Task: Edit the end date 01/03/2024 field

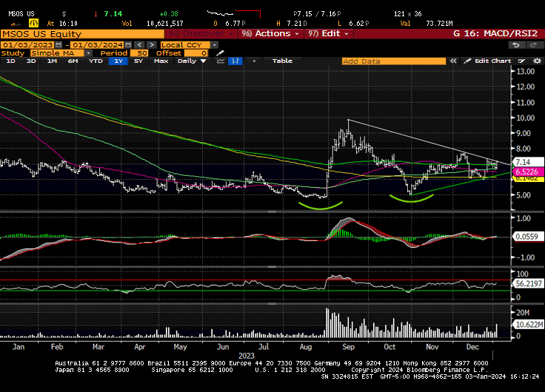Action: (x=98, y=45)
